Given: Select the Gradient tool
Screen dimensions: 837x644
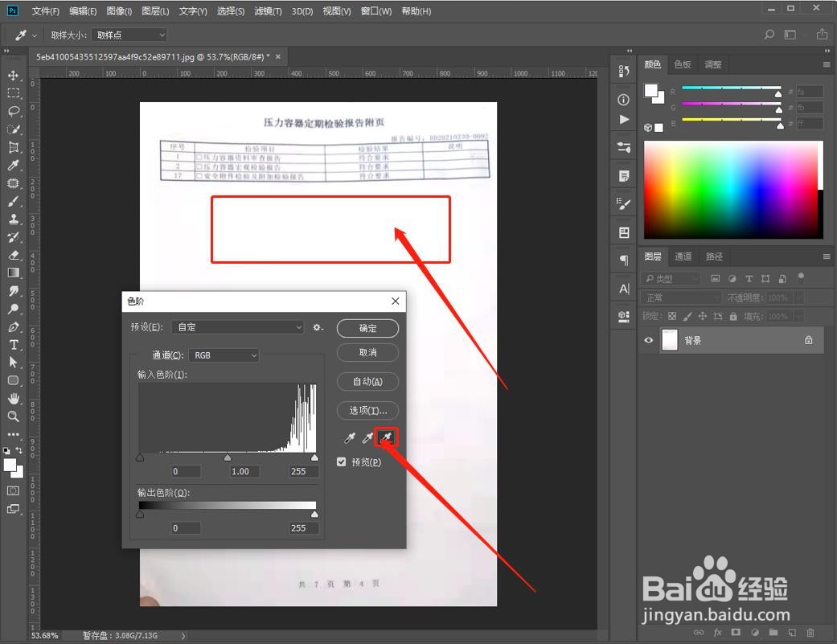Looking at the screenshot, I should (14, 273).
